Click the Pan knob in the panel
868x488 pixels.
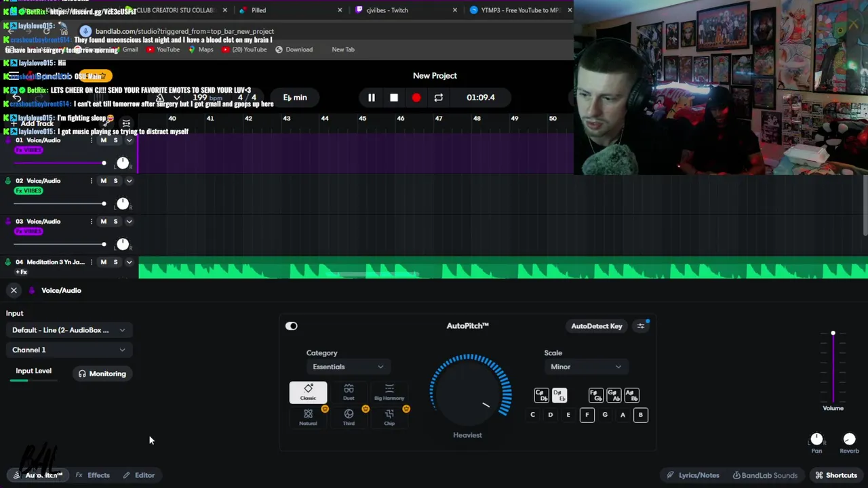(x=816, y=439)
